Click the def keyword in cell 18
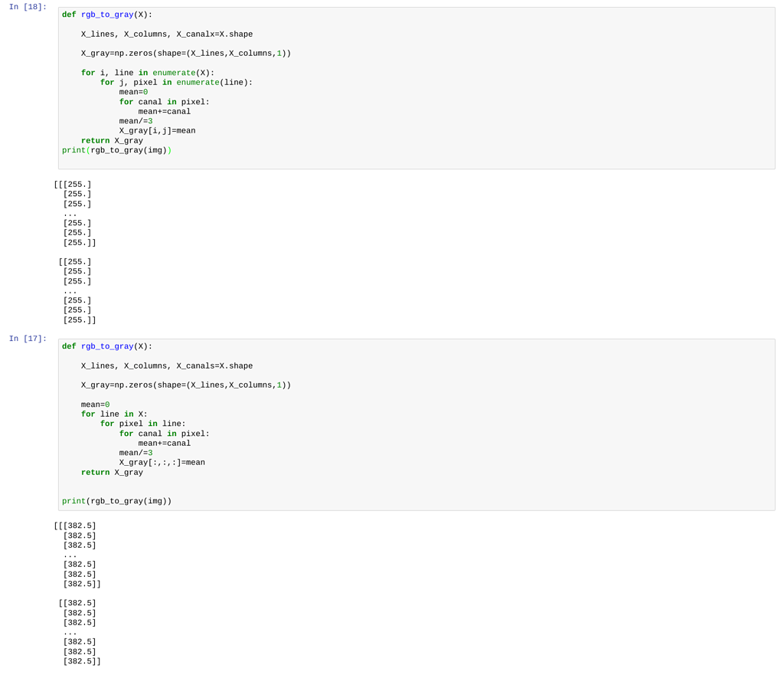This screenshot has height=675, width=784. (68, 14)
